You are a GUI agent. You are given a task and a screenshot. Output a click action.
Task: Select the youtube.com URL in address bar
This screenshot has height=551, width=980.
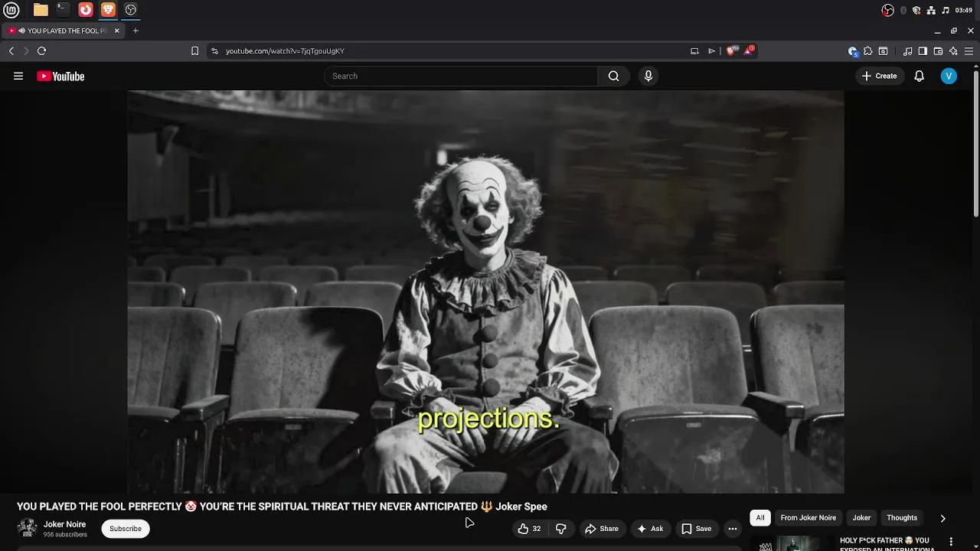285,51
